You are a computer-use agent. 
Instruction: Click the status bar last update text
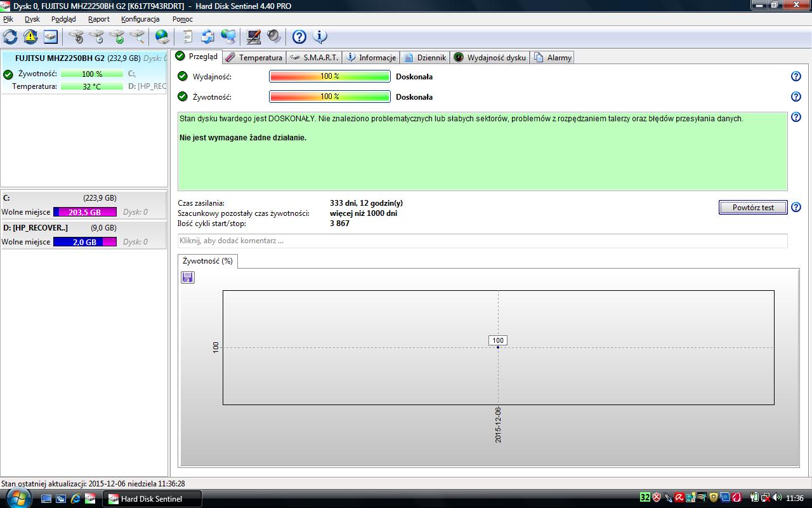93,484
